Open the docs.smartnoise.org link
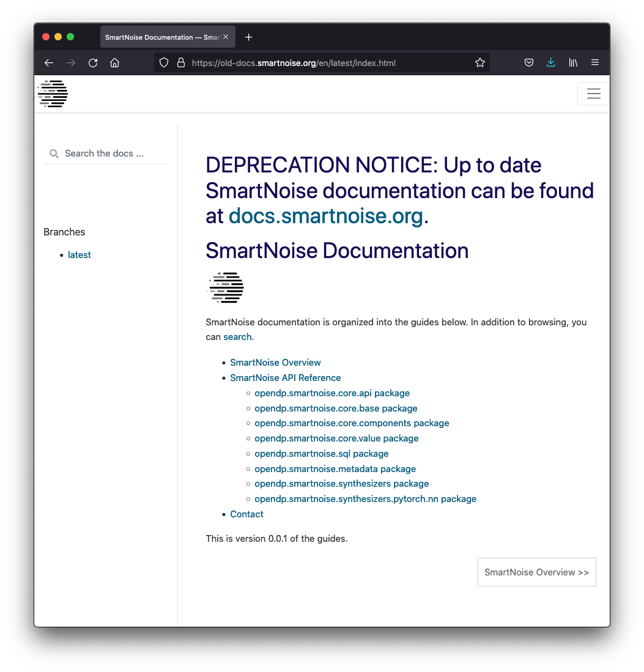644x672 pixels. pos(325,216)
